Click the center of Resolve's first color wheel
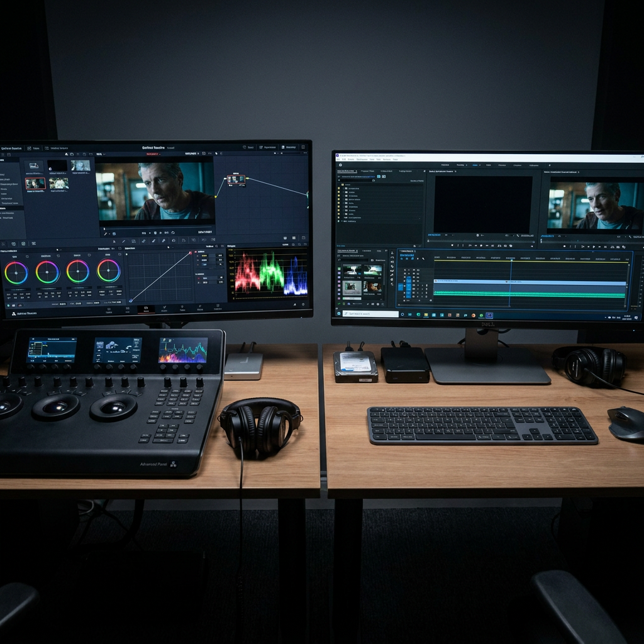 pos(16,273)
